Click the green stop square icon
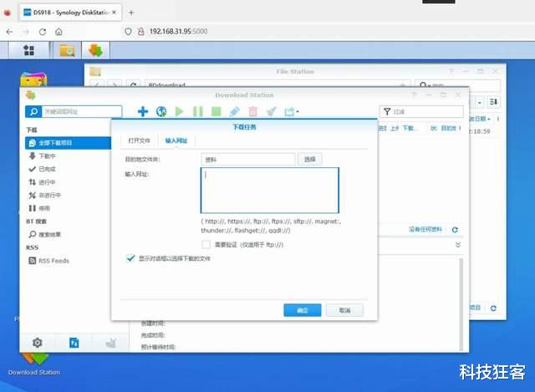535x392 pixels. coord(217,111)
